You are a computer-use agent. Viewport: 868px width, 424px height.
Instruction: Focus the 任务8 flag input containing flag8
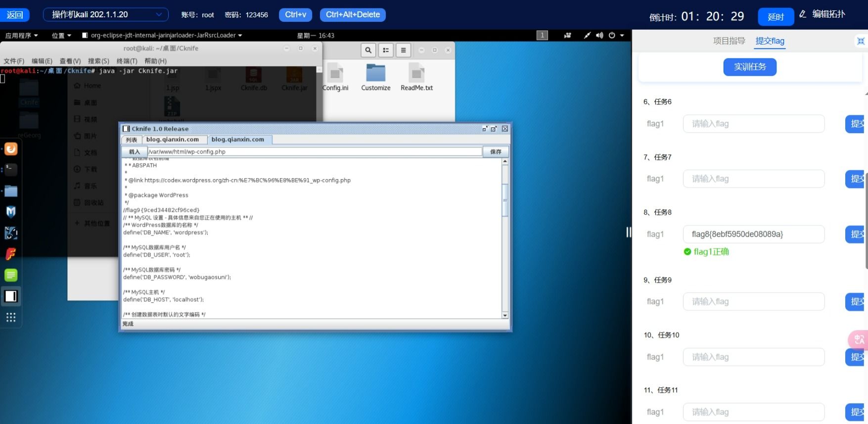754,234
